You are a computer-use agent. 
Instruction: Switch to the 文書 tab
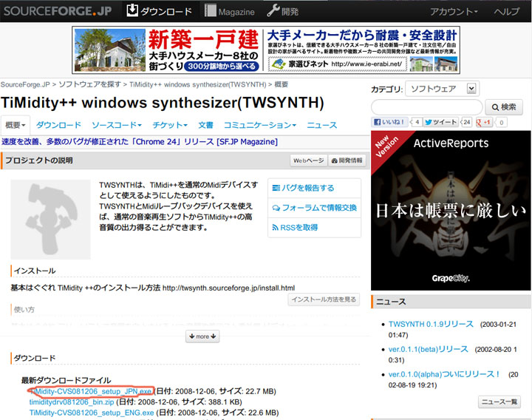[205, 125]
